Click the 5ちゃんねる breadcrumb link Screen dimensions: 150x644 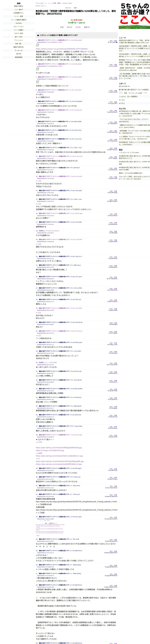(40, 3)
